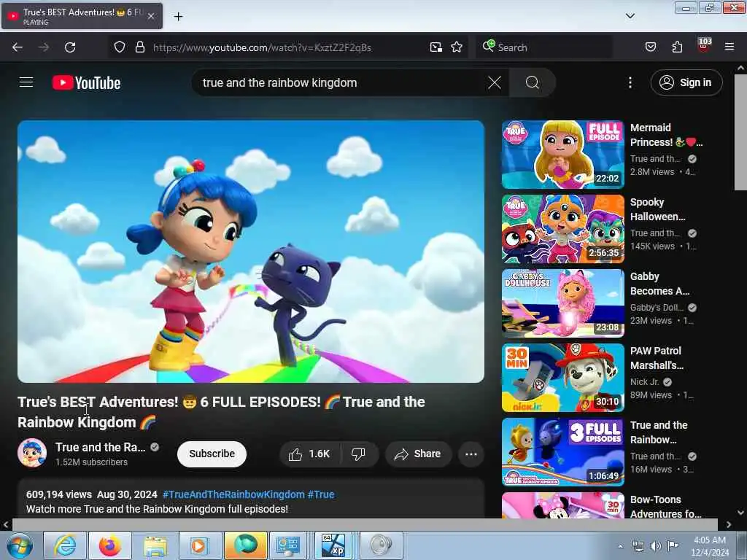Click the extension icon with 103 badge

(x=704, y=46)
